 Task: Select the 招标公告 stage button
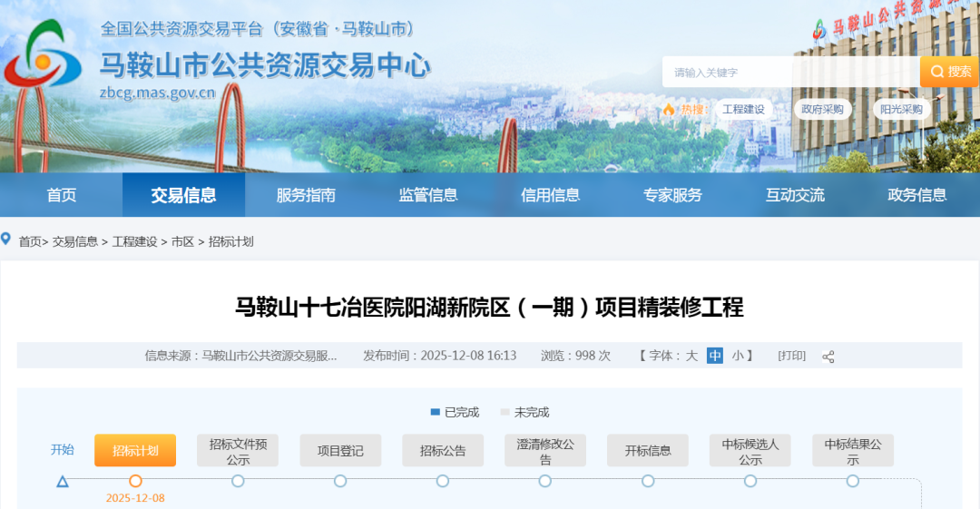click(x=443, y=450)
